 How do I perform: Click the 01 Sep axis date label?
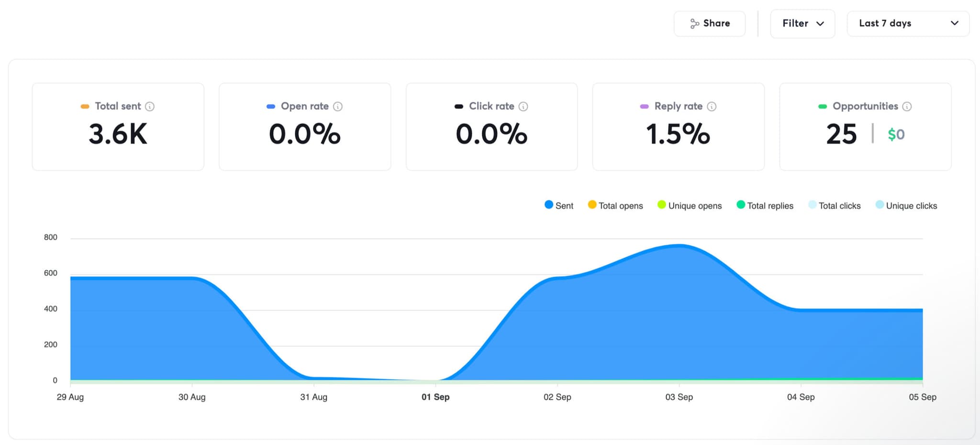click(x=435, y=397)
